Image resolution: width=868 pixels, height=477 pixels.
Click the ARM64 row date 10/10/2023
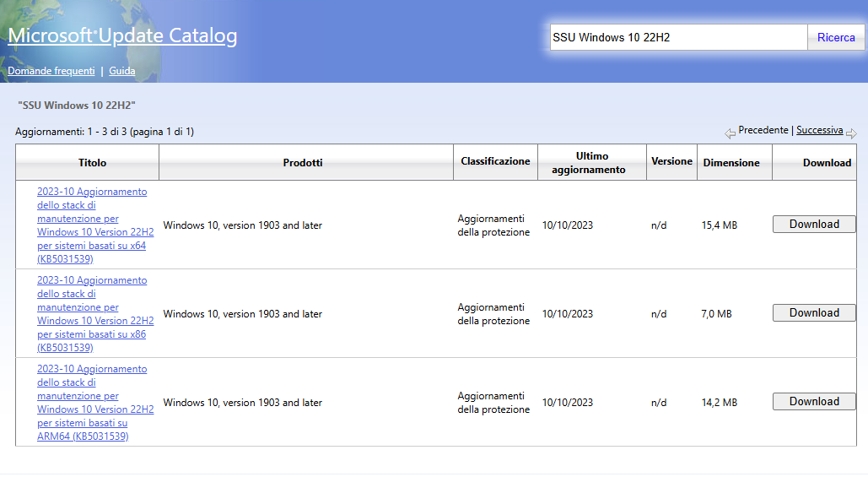[x=568, y=403]
